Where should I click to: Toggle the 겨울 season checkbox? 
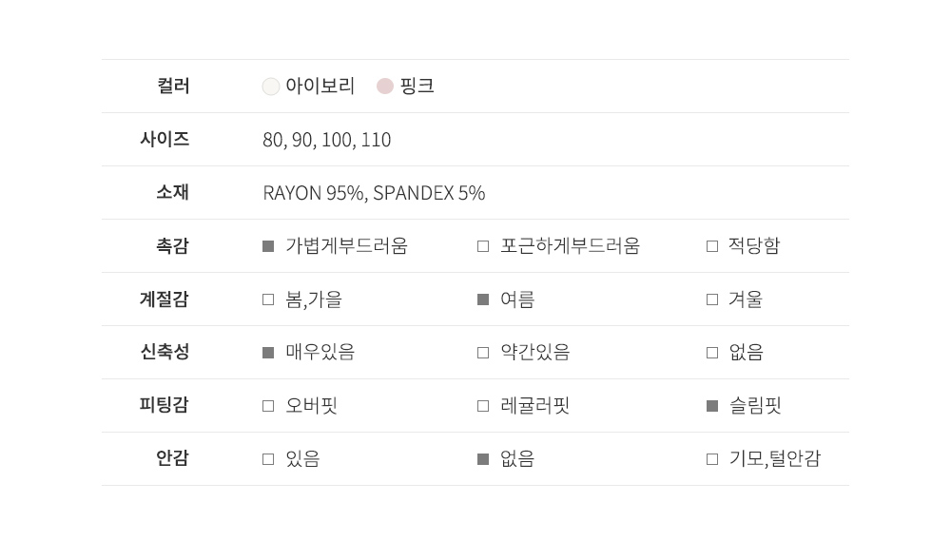click(712, 299)
